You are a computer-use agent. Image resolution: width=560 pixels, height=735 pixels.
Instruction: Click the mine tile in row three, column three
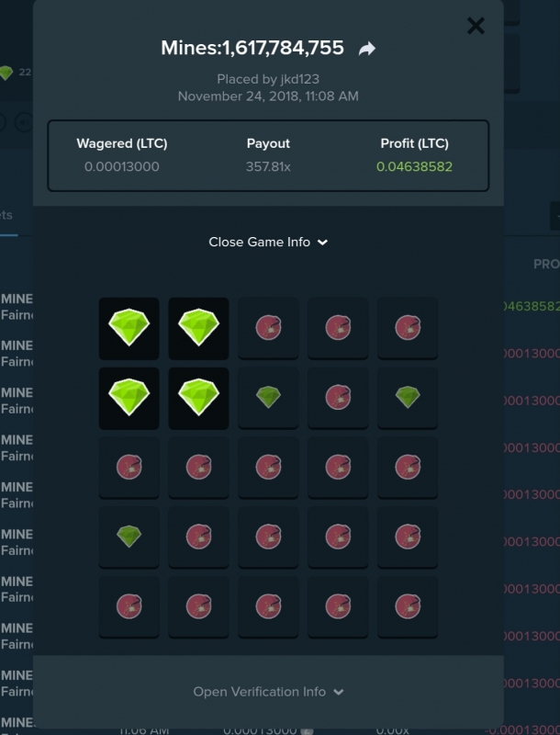point(268,468)
